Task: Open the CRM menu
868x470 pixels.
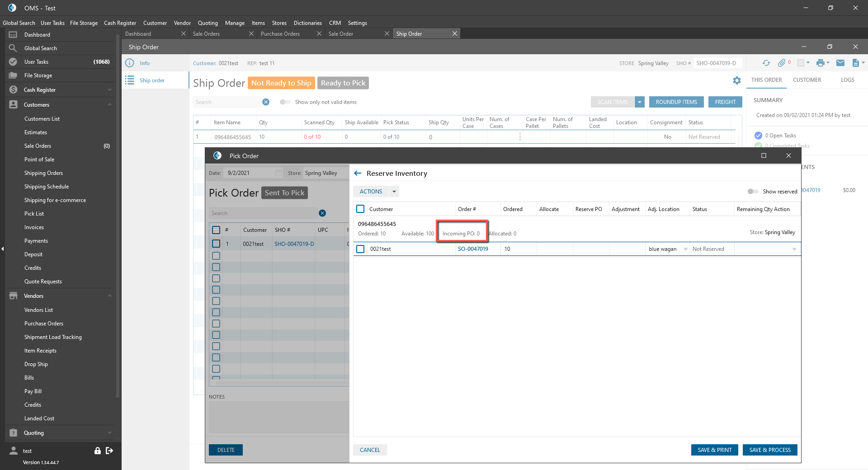Action: 335,23
